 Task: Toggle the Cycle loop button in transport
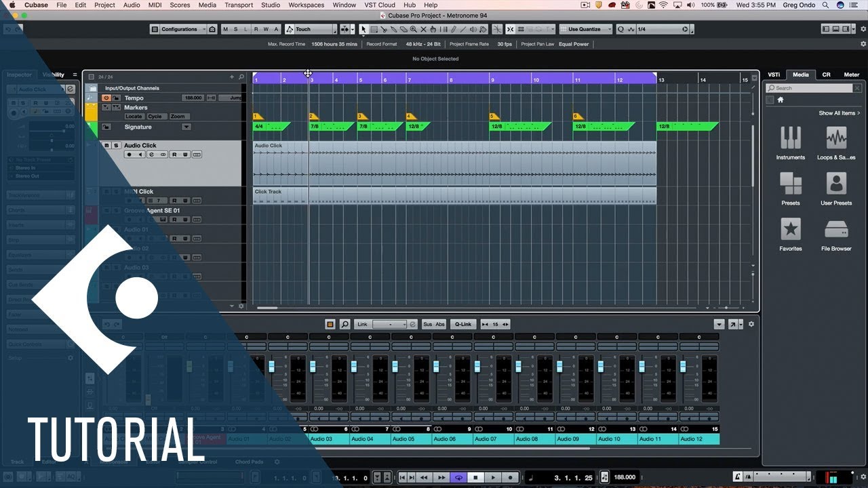tap(459, 477)
